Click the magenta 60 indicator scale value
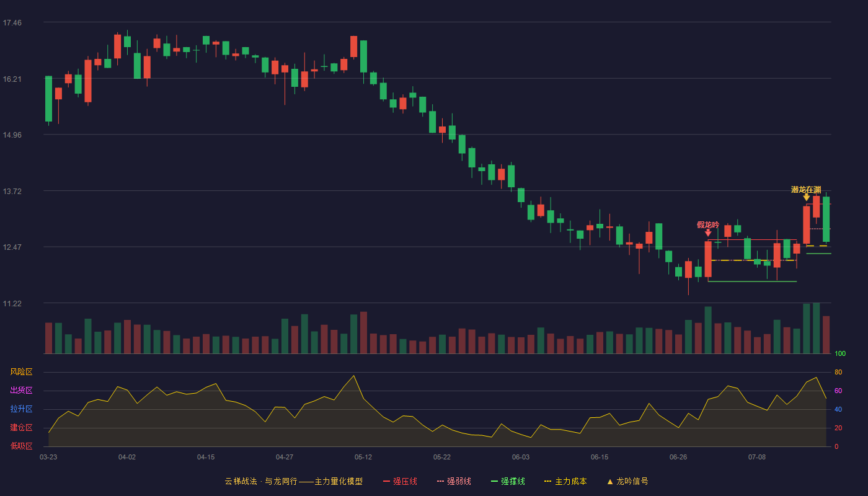 [838, 391]
